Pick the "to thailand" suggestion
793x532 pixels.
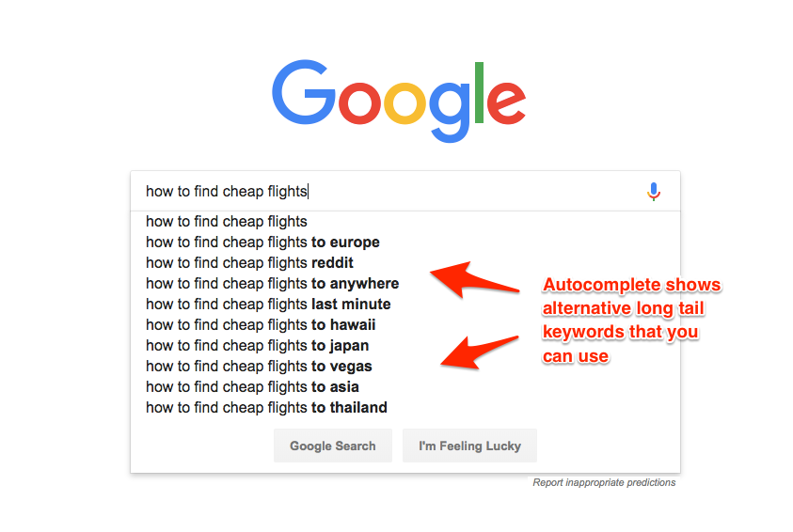pos(266,408)
